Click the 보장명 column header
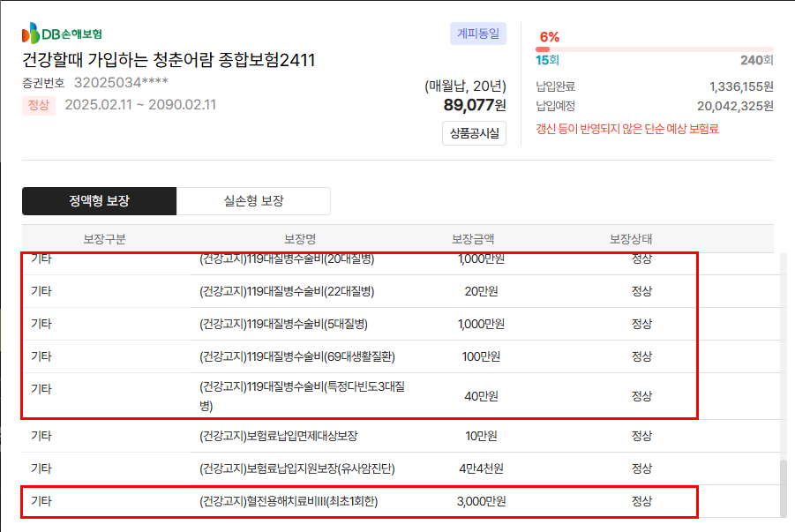 pyautogui.click(x=300, y=239)
